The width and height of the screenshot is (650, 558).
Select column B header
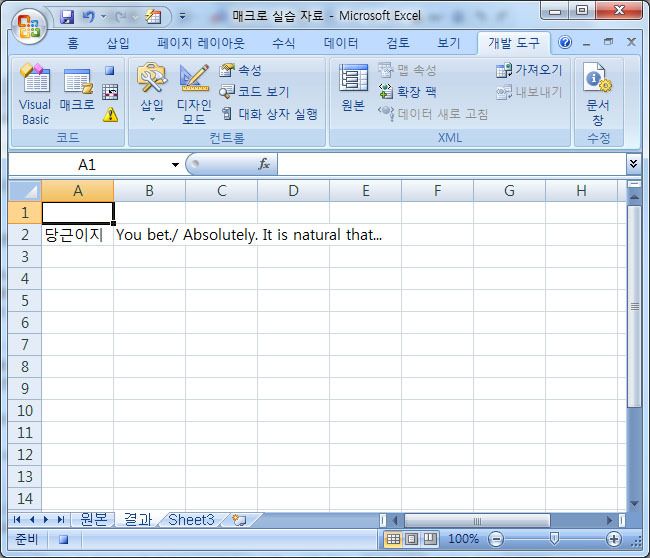click(x=150, y=191)
